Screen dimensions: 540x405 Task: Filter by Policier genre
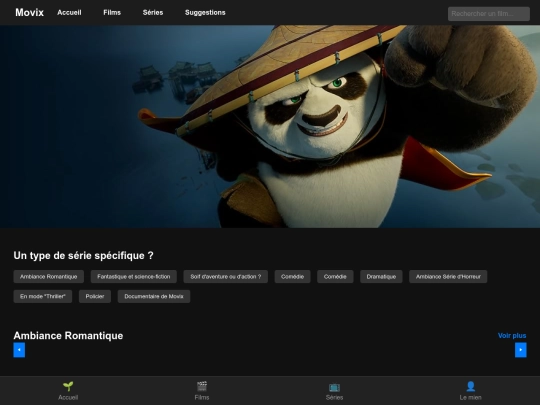coord(95,297)
